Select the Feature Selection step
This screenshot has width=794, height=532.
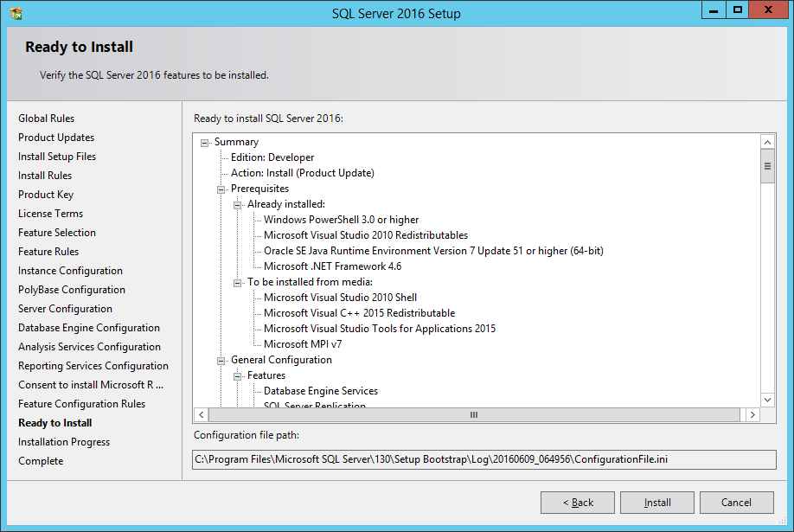tap(56, 232)
